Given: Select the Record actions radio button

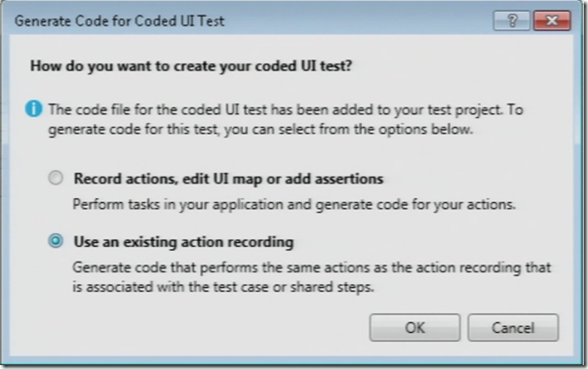Looking at the screenshot, I should tap(56, 178).
